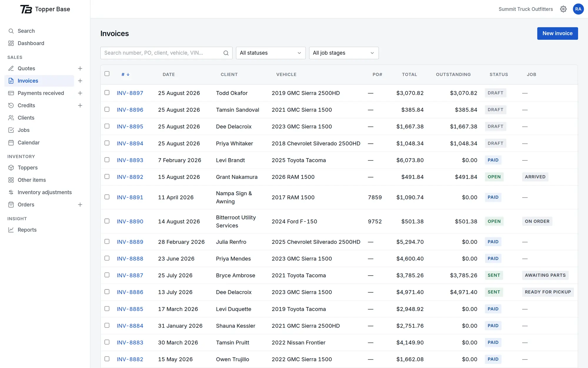Create a New invoice
Image resolution: width=588 pixels, height=368 pixels.
point(557,34)
